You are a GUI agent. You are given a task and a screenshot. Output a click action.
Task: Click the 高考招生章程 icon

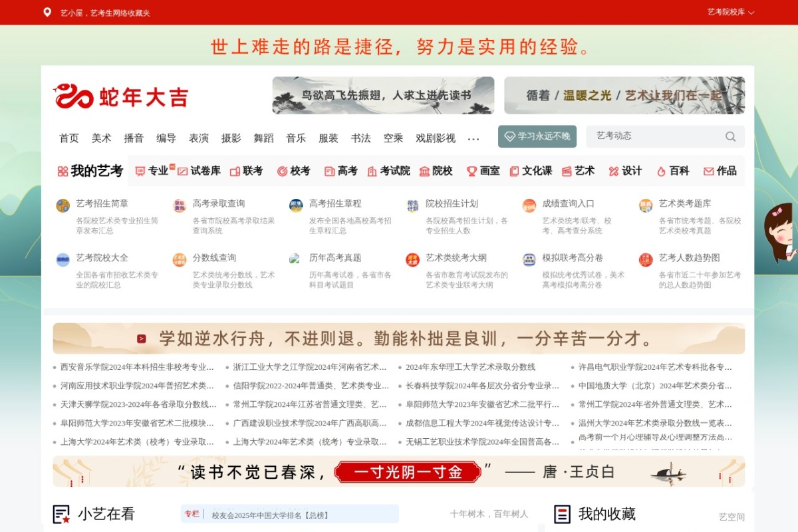296,205
